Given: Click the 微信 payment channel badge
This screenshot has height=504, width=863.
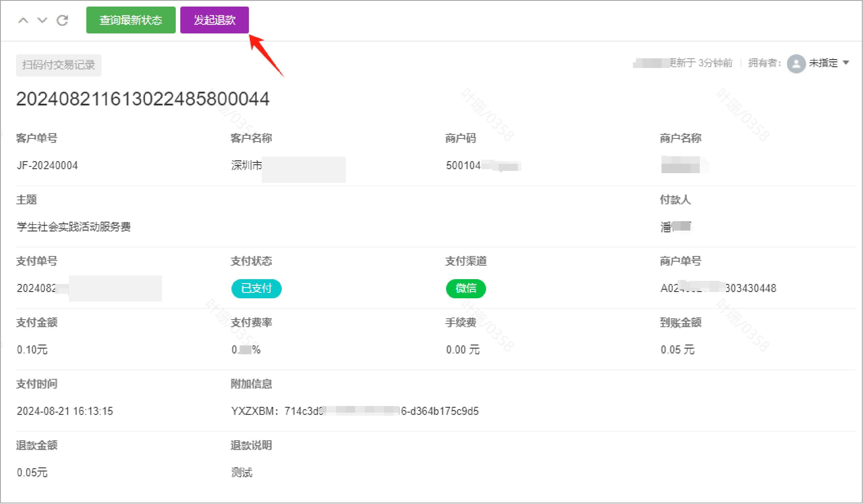Looking at the screenshot, I should (x=466, y=288).
